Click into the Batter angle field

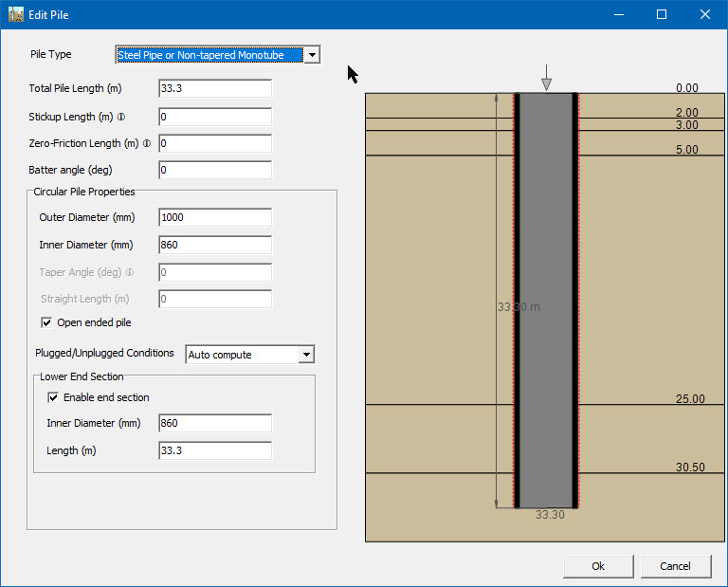pyautogui.click(x=215, y=170)
